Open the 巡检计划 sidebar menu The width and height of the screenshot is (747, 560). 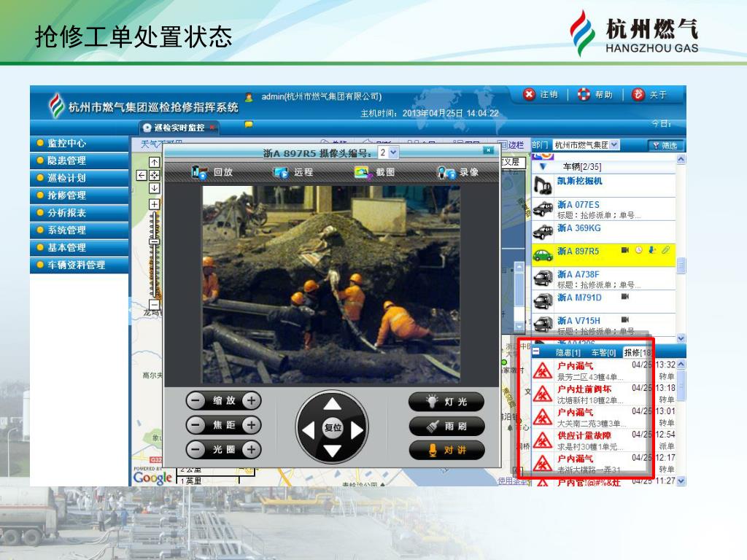pos(79,178)
